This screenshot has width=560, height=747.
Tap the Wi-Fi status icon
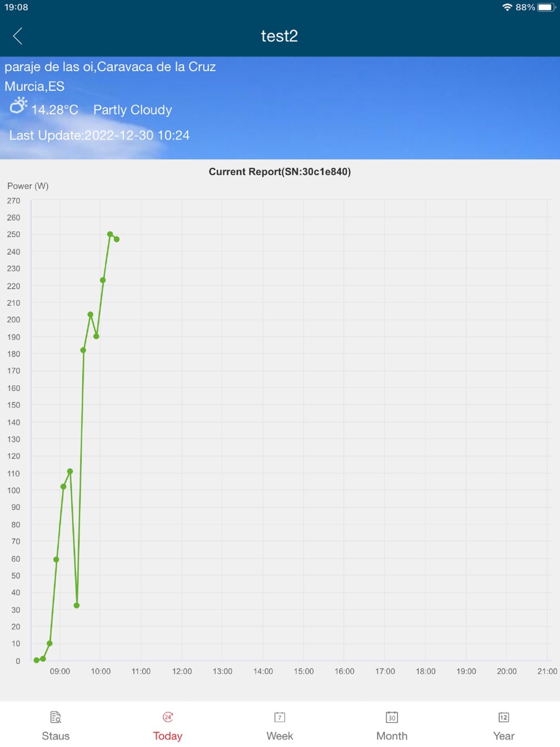pos(507,7)
